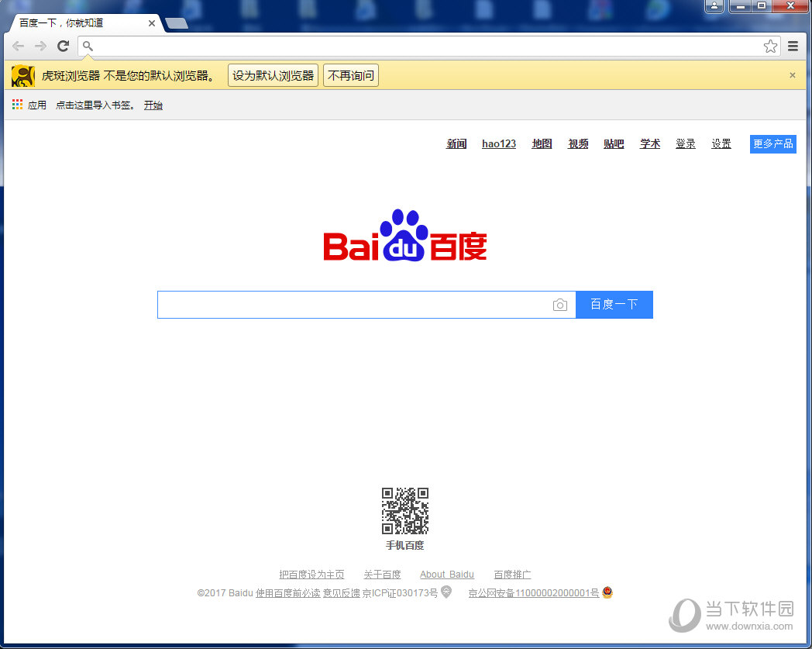
Task: Click the address bar search magnifier icon
Action: point(88,46)
